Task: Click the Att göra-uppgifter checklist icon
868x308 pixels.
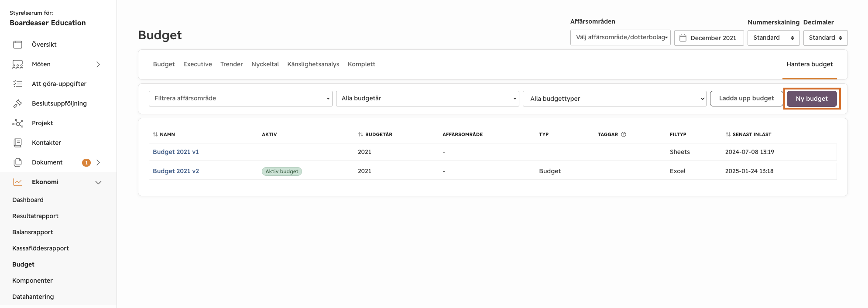Action: [x=17, y=84]
